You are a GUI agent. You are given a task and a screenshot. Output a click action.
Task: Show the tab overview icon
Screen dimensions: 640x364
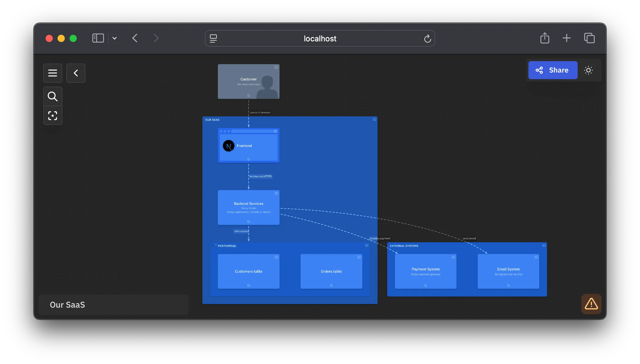(x=589, y=38)
